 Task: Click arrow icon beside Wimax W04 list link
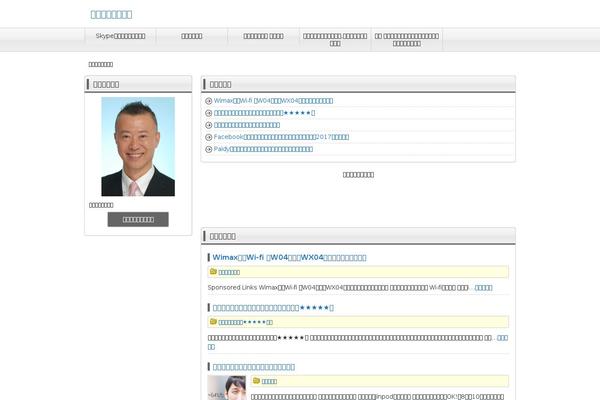[209, 101]
